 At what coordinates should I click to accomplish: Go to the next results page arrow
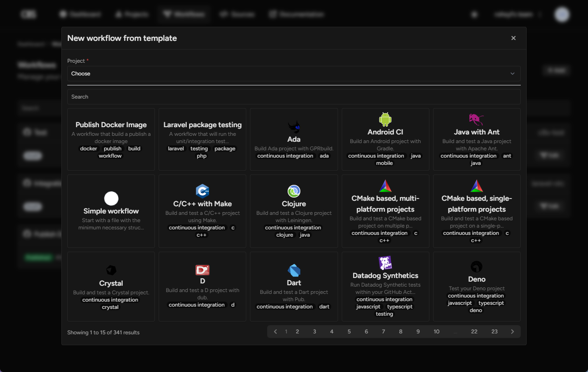pos(513,332)
